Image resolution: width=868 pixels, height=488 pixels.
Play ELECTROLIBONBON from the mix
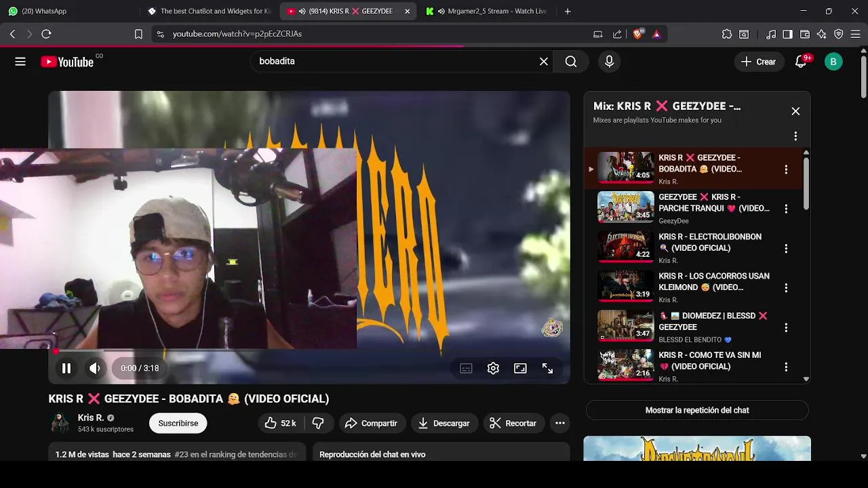[x=625, y=247]
